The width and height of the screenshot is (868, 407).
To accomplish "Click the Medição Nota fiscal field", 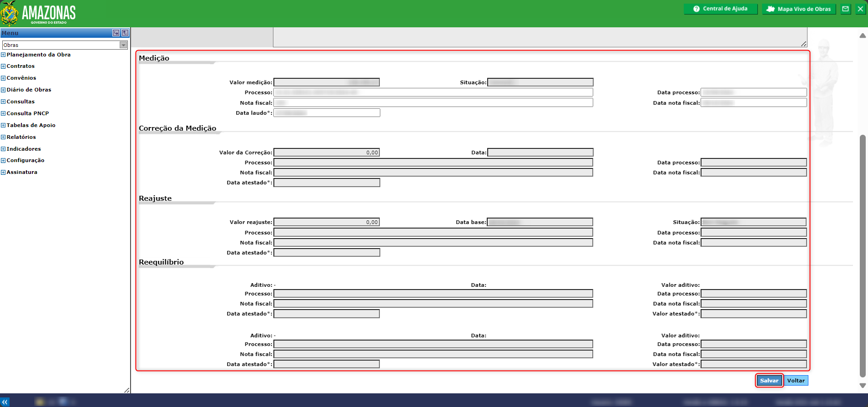I will pos(433,103).
